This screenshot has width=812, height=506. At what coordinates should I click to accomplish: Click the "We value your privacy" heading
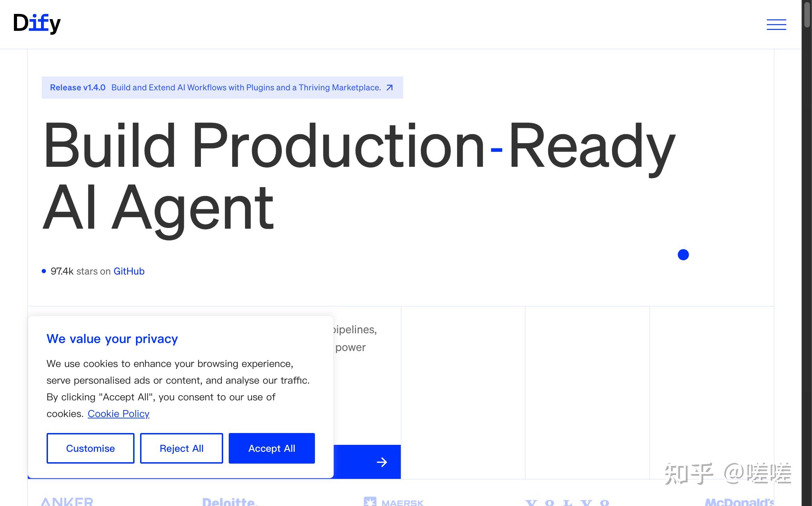click(x=112, y=338)
